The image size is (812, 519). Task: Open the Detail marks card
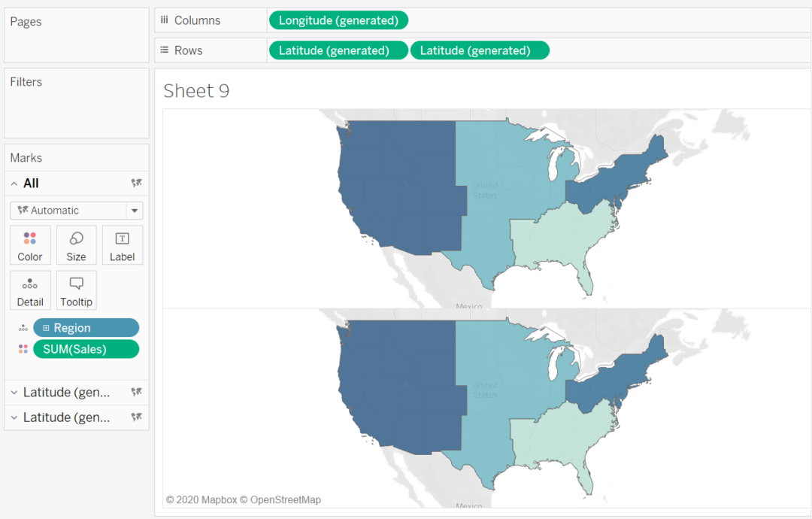(30, 290)
